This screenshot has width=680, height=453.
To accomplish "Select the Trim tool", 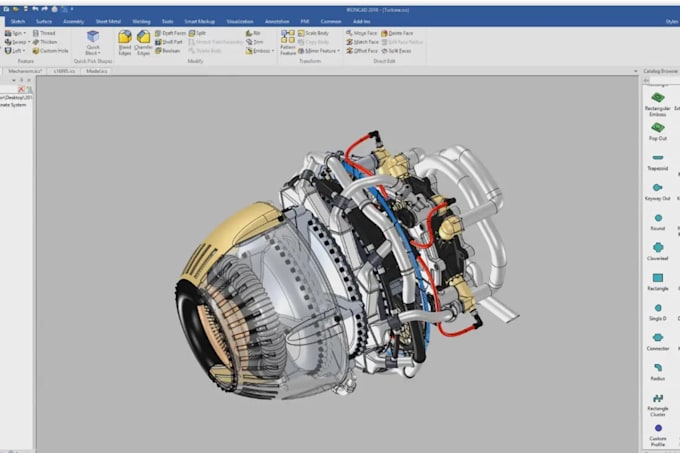I will [x=254, y=42].
